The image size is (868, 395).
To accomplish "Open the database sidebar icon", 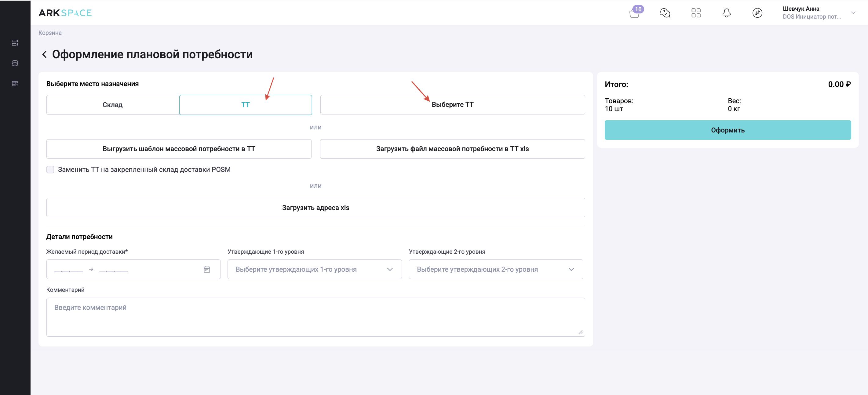I will point(15,63).
